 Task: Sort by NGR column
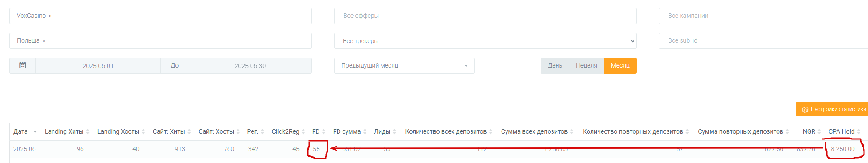tap(812, 131)
